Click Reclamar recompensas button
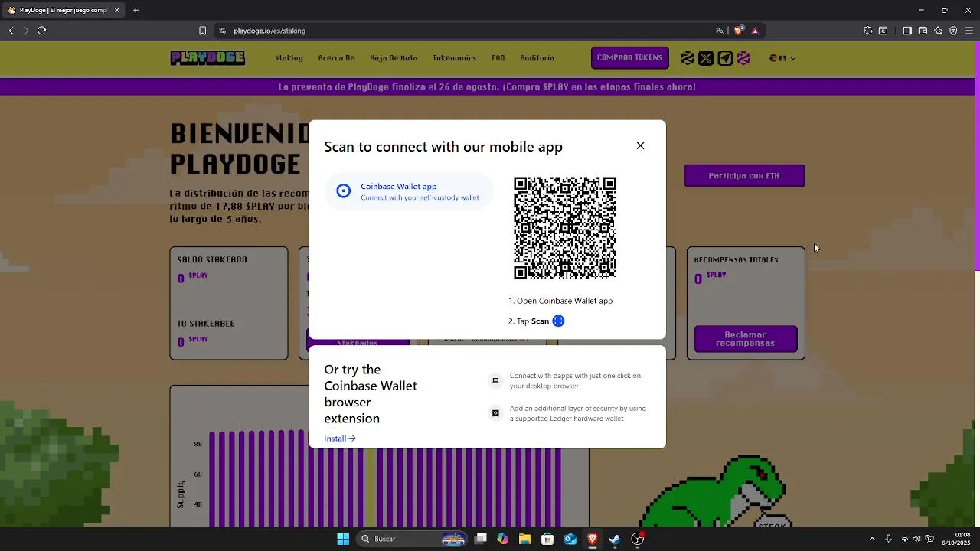The image size is (980, 551). click(746, 339)
